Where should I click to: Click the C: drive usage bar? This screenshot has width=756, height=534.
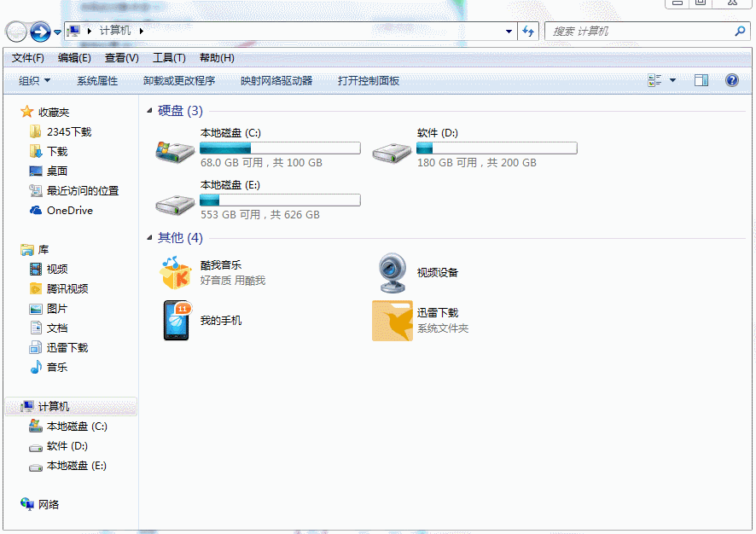[x=280, y=148]
